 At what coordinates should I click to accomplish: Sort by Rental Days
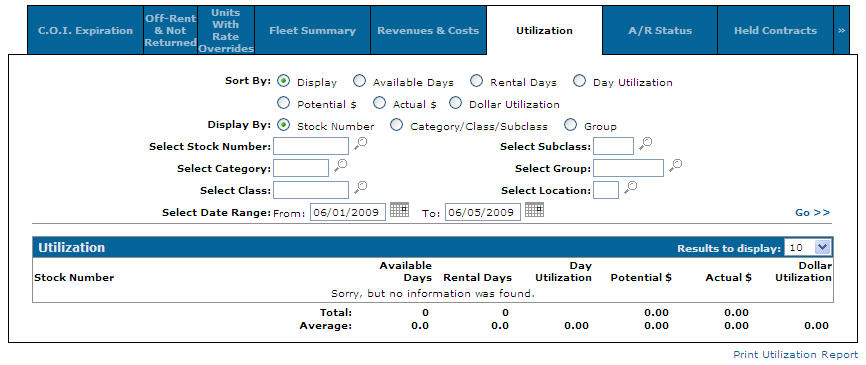point(477,81)
